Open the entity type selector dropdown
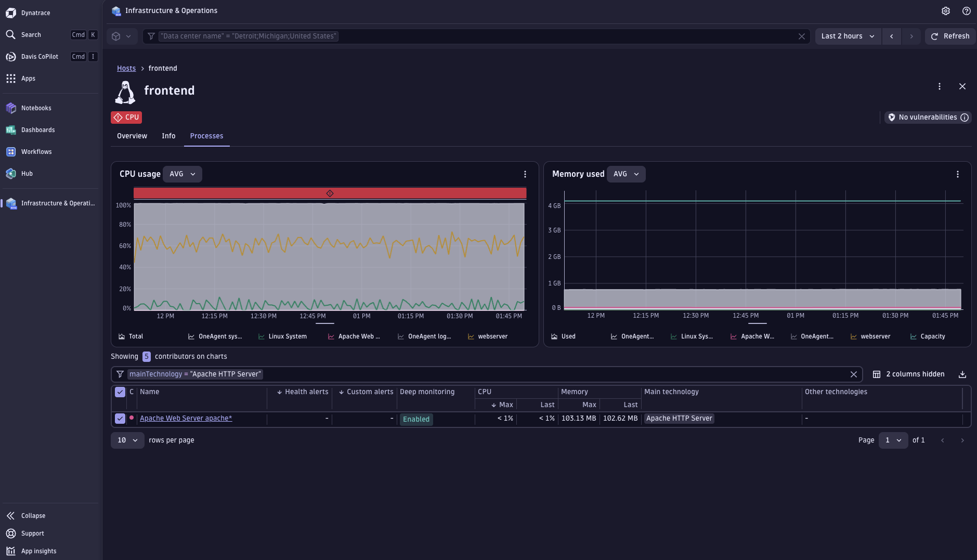Screen dimensions: 977x560 [122, 36]
